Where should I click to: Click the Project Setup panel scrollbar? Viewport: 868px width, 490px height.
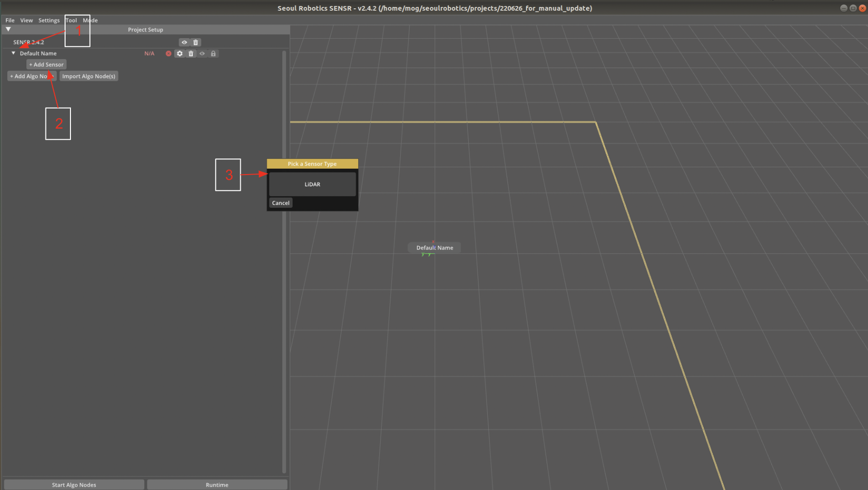(284, 262)
